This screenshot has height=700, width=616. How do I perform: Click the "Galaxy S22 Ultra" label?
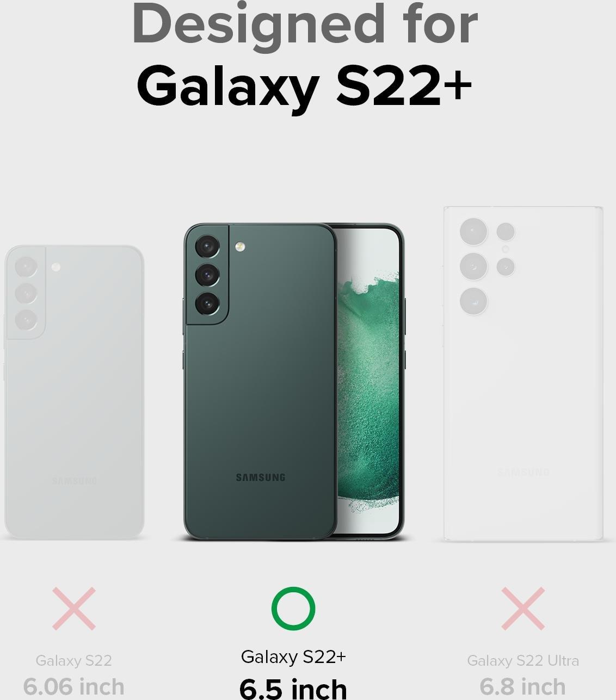click(523, 660)
